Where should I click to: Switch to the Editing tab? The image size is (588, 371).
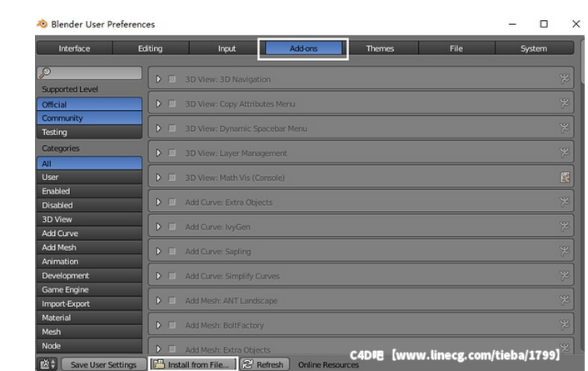tap(151, 48)
